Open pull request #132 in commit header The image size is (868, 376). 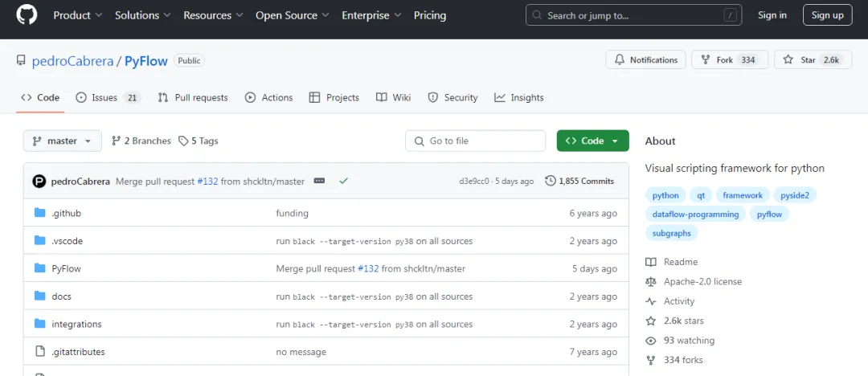click(x=207, y=181)
